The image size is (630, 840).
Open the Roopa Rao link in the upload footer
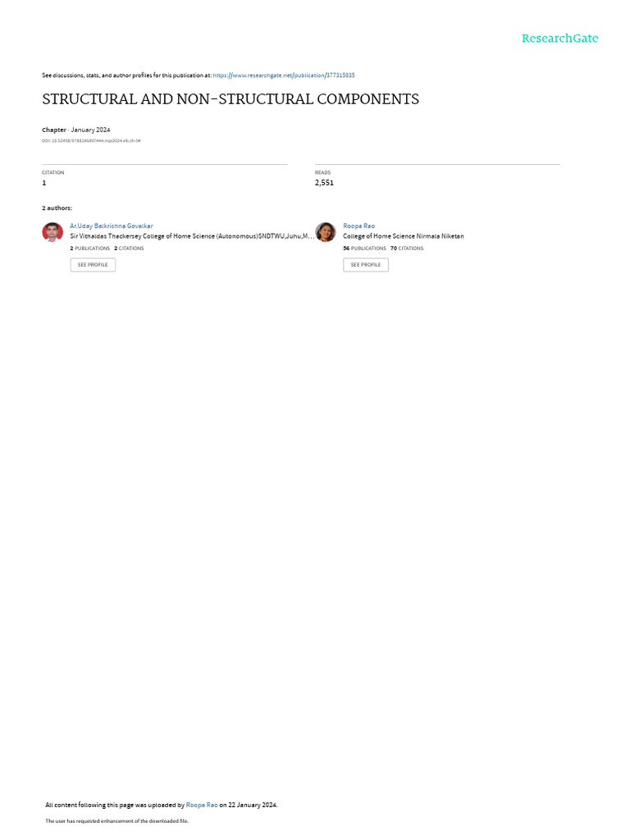pyautogui.click(x=202, y=806)
